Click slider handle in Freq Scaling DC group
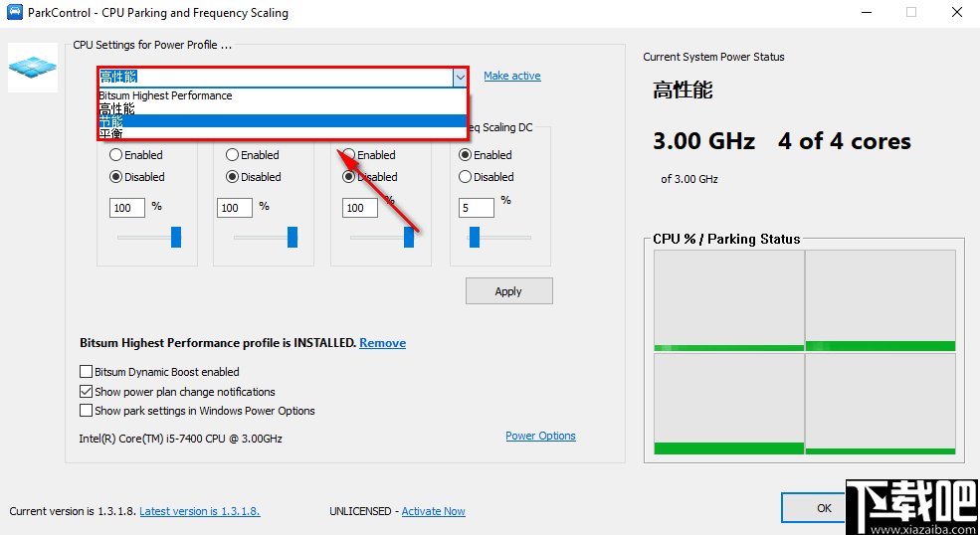The height and width of the screenshot is (535, 980). click(475, 237)
